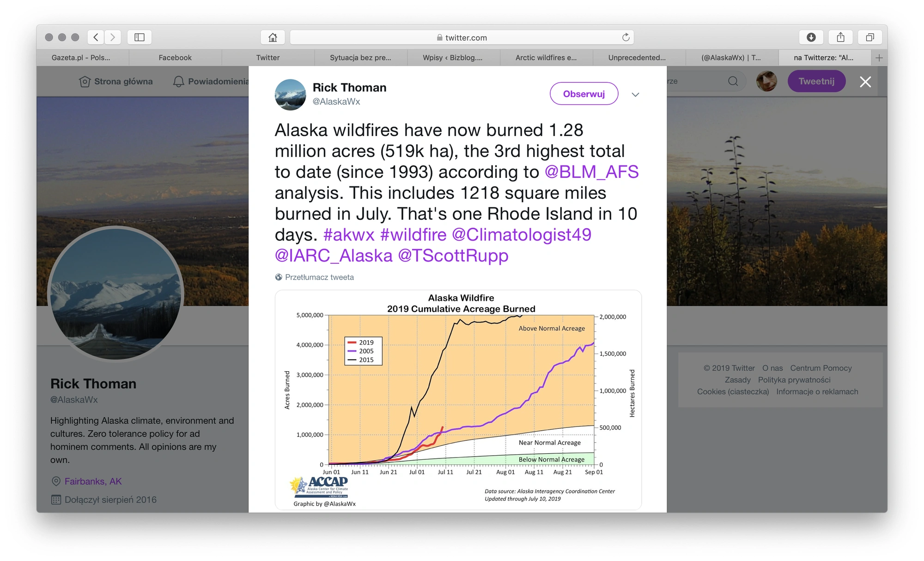Open the user avatar menu in Twitter header
Image resolution: width=924 pixels, height=561 pixels.
(x=766, y=81)
